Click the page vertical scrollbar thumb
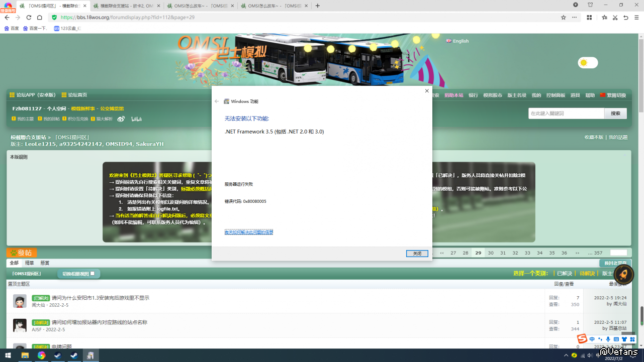 point(641,316)
